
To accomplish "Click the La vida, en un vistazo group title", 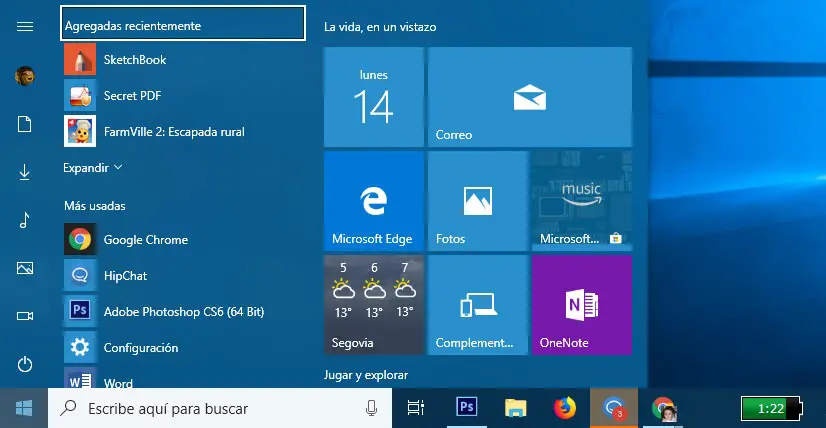I will [380, 27].
